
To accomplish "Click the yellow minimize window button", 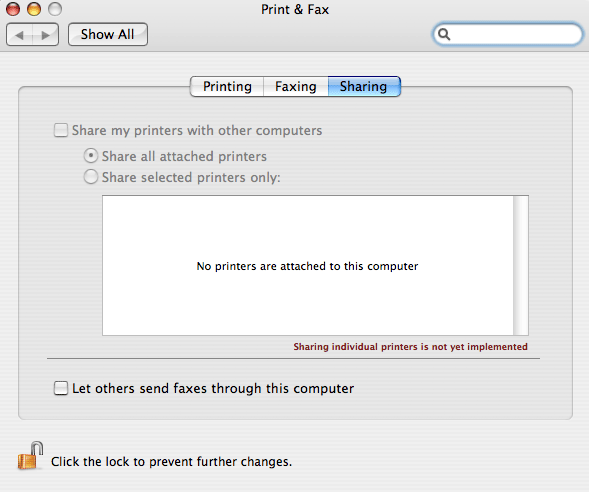I will point(34,9).
